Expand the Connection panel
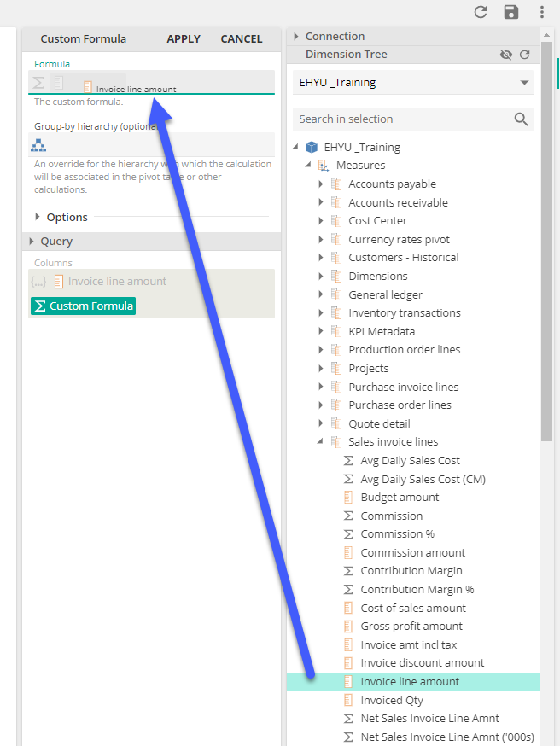The height and width of the screenshot is (746, 560). pos(296,36)
